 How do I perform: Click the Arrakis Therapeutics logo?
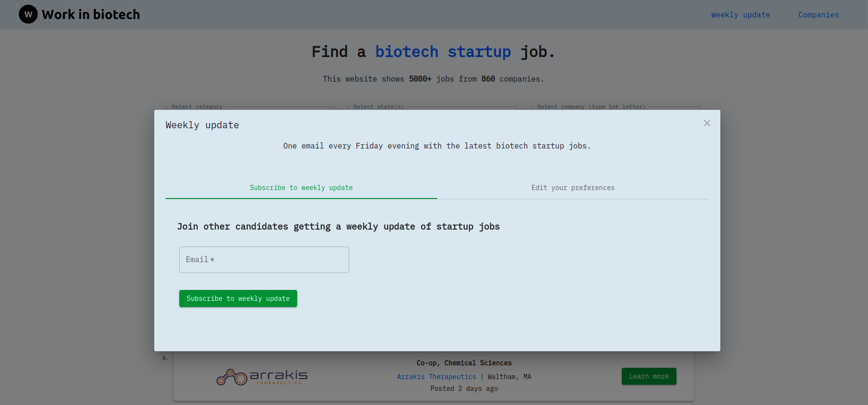262,377
